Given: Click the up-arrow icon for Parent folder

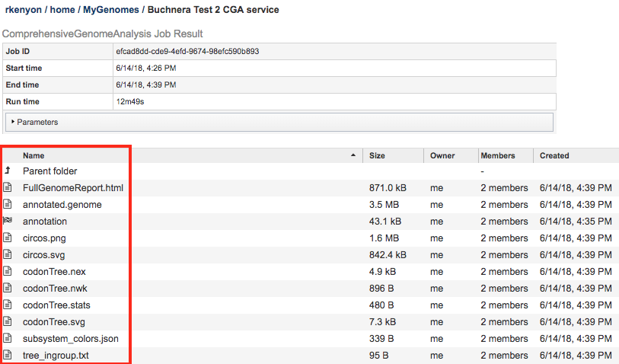Looking at the screenshot, I should coord(8,171).
